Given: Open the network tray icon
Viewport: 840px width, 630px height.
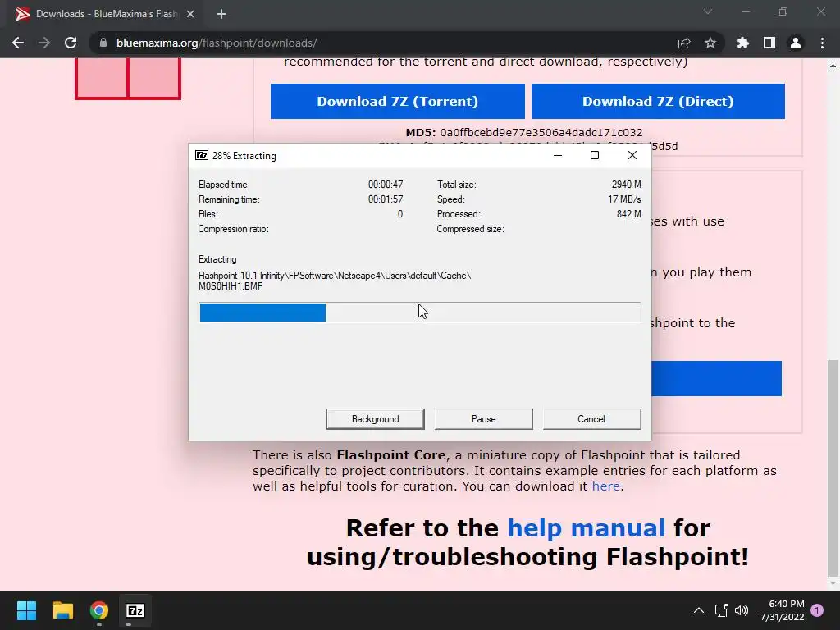Looking at the screenshot, I should pyautogui.click(x=722, y=610).
